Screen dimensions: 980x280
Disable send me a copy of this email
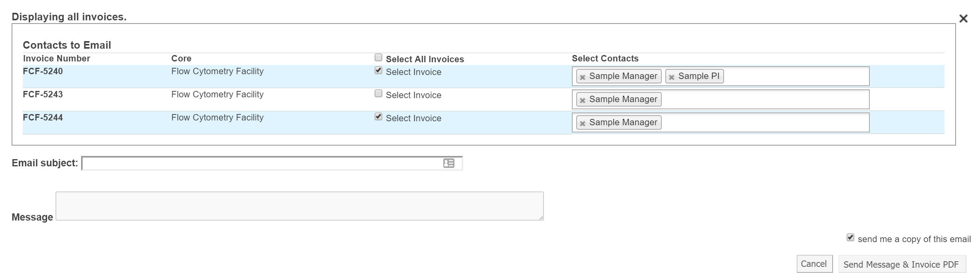coord(850,238)
